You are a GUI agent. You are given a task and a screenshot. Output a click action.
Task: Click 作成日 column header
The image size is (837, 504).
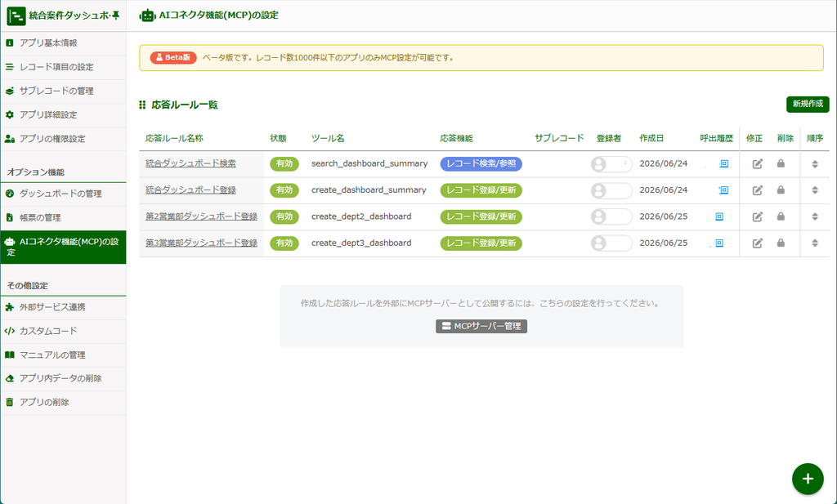651,138
